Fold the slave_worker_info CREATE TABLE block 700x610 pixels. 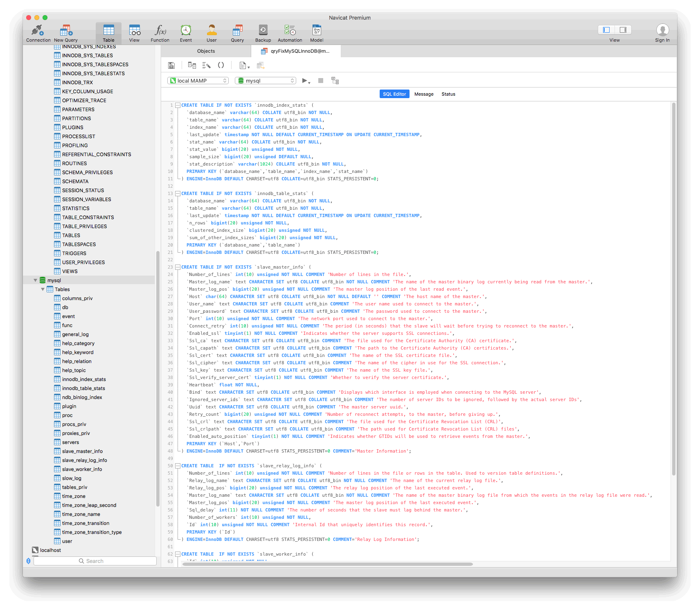coord(178,554)
